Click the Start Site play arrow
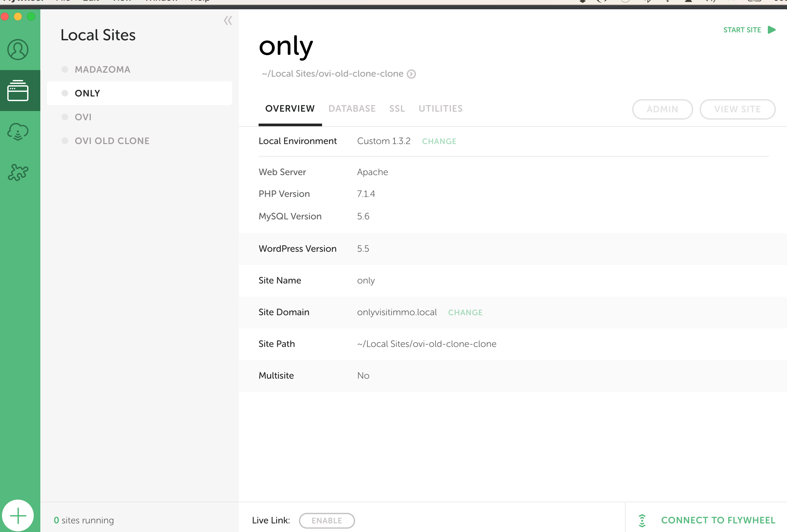787x532 pixels. coord(772,30)
